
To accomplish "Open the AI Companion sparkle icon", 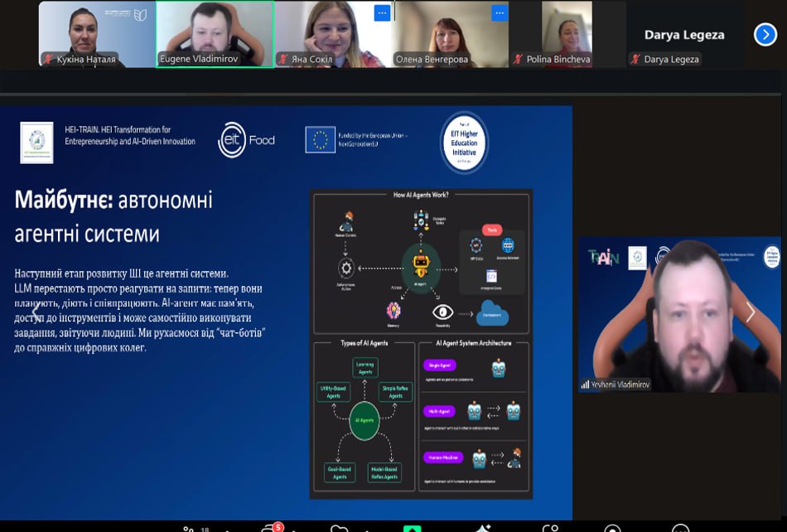I will tap(483, 528).
